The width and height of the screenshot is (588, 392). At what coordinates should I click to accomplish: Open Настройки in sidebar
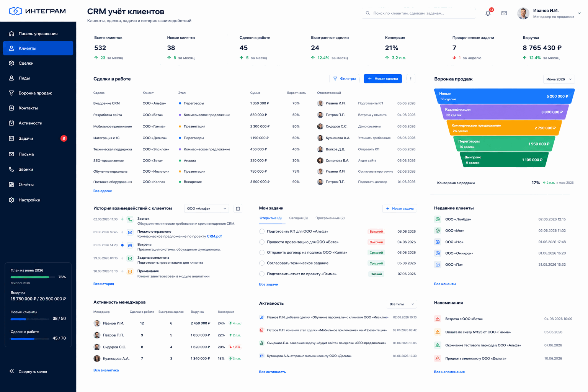coord(38,200)
